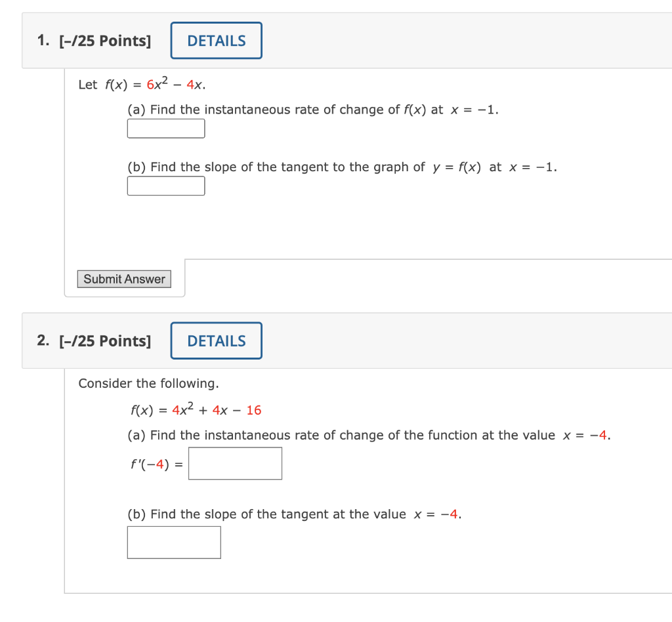Click the answer box for part (b) of question 1

(x=165, y=186)
